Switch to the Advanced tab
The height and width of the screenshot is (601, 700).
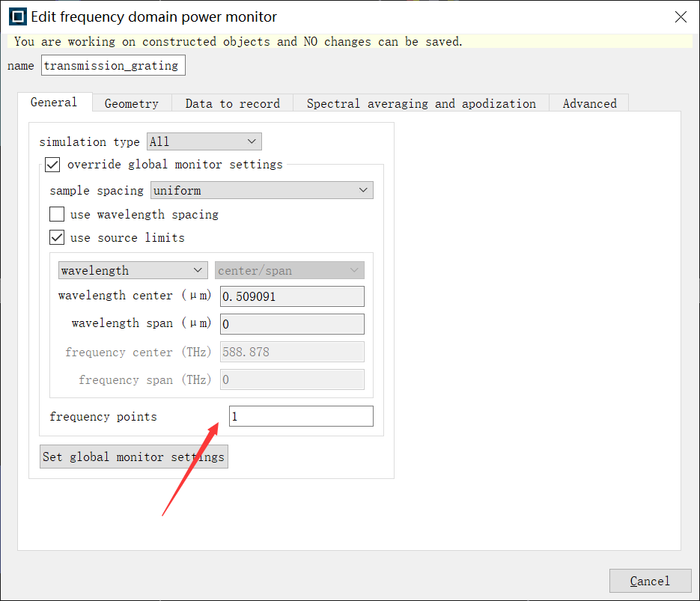click(x=589, y=103)
